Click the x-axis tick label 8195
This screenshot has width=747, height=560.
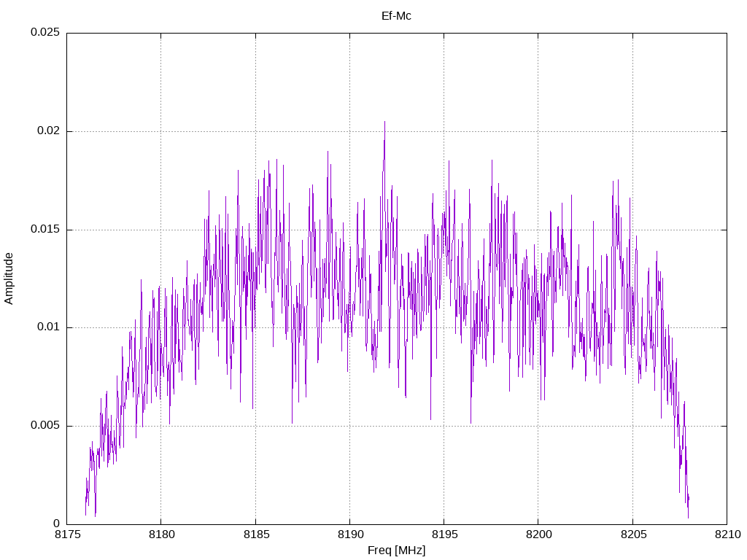coord(445,534)
